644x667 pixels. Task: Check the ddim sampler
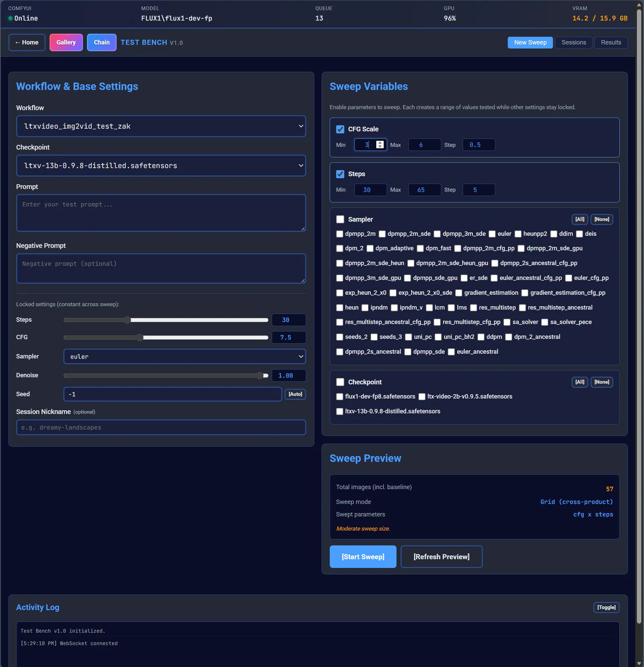(x=554, y=234)
